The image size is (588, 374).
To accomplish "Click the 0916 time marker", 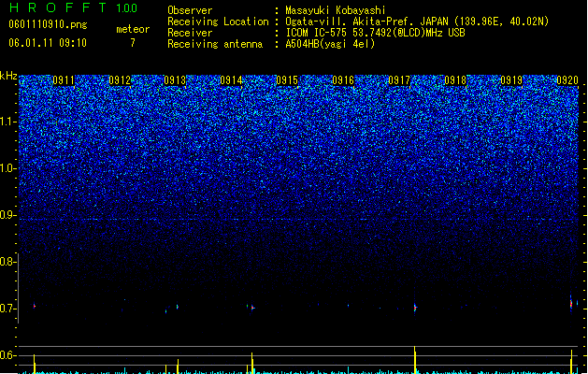I will click(343, 80).
